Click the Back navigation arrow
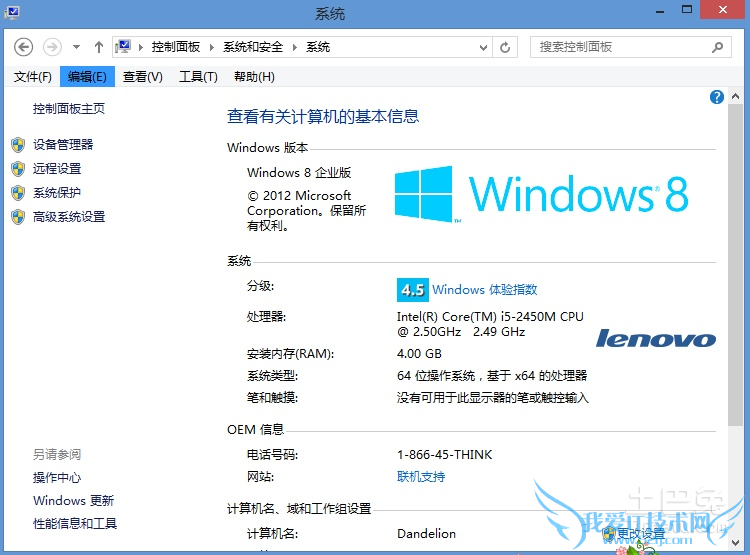This screenshot has width=750, height=555. (23, 47)
